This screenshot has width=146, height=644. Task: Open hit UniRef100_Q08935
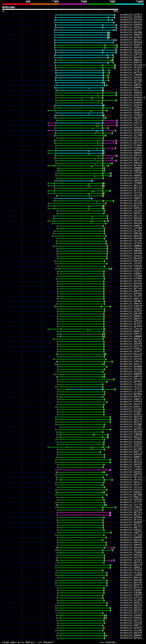[131, 25]
